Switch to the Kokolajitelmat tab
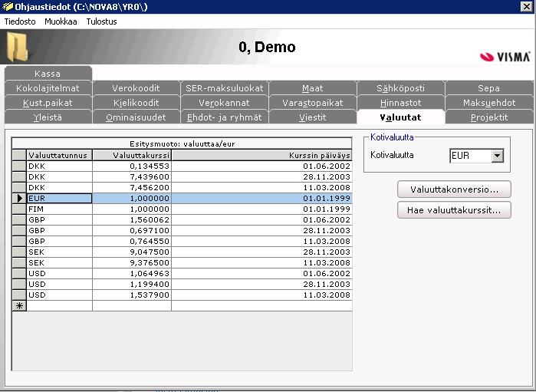The width and height of the screenshot is (536, 392). pyautogui.click(x=48, y=88)
